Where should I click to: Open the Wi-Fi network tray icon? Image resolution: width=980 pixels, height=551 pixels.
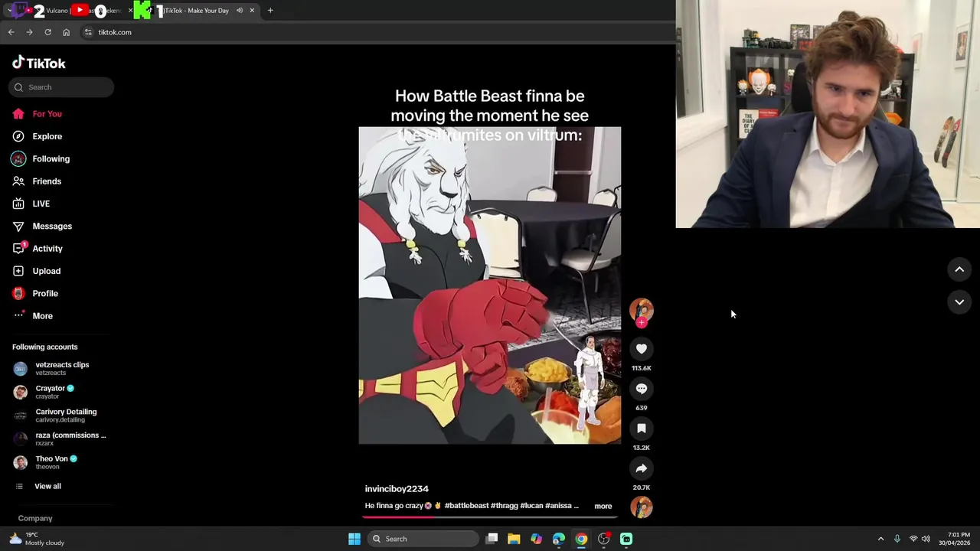913,539
